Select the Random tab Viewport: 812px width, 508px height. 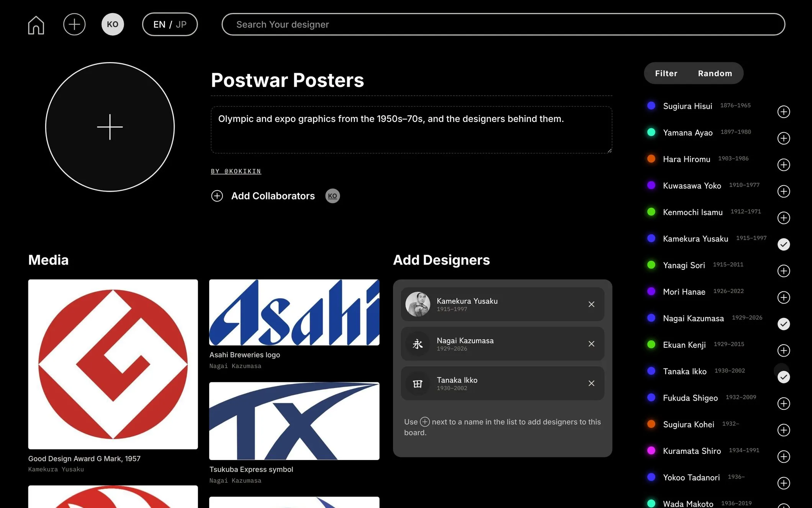[715, 73]
